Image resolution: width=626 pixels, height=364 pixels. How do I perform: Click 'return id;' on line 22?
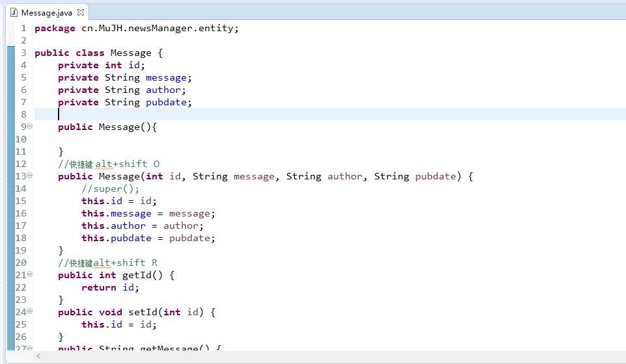(x=110, y=287)
